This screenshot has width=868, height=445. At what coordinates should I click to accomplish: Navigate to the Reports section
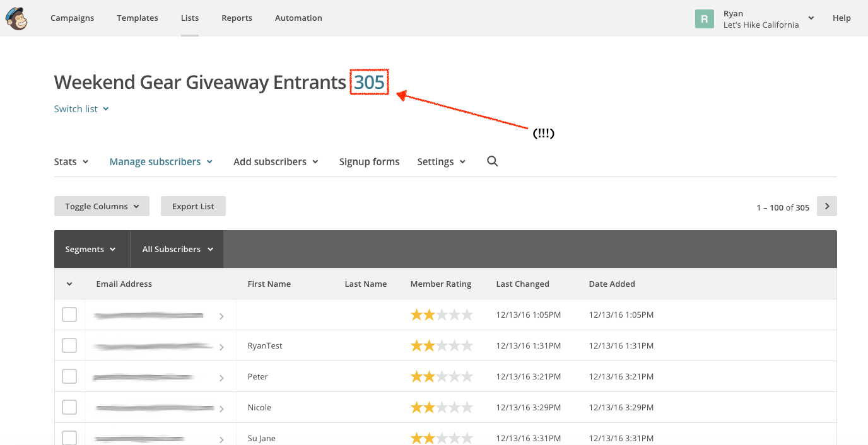point(237,18)
